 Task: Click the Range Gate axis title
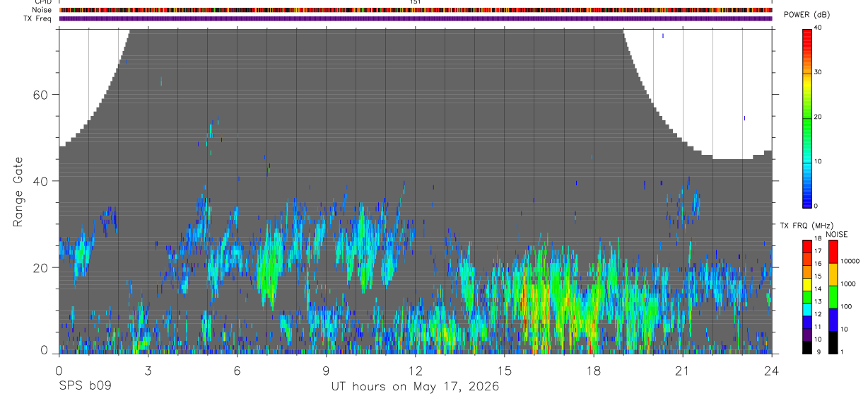point(18,192)
